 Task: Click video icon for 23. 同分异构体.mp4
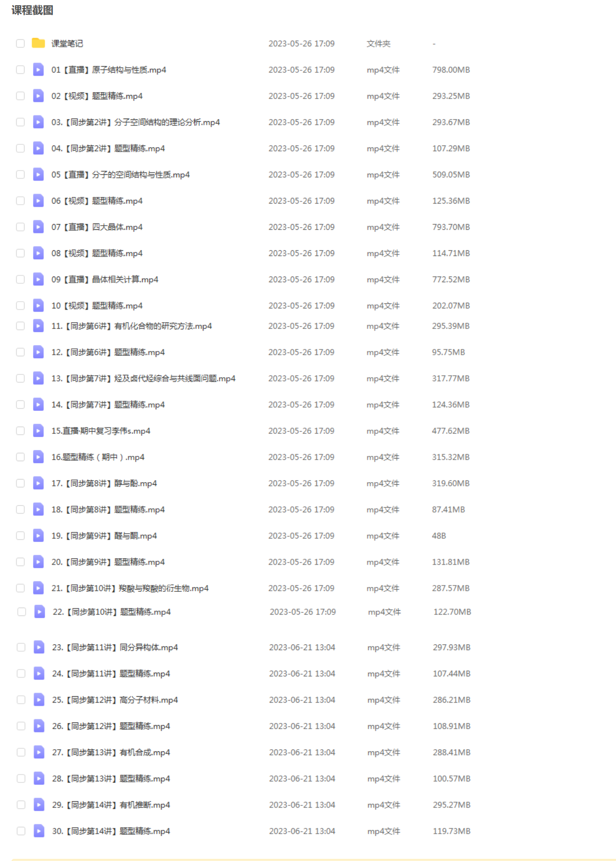(39, 647)
